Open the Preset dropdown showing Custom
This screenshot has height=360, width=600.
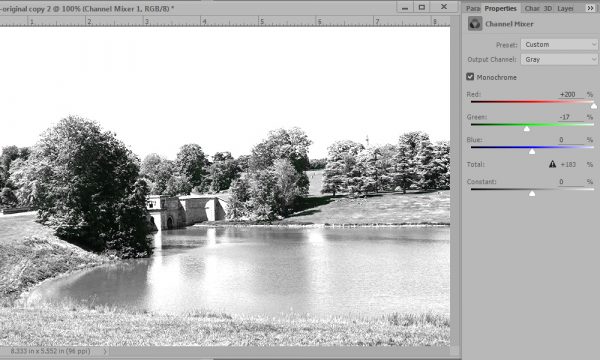[559, 44]
